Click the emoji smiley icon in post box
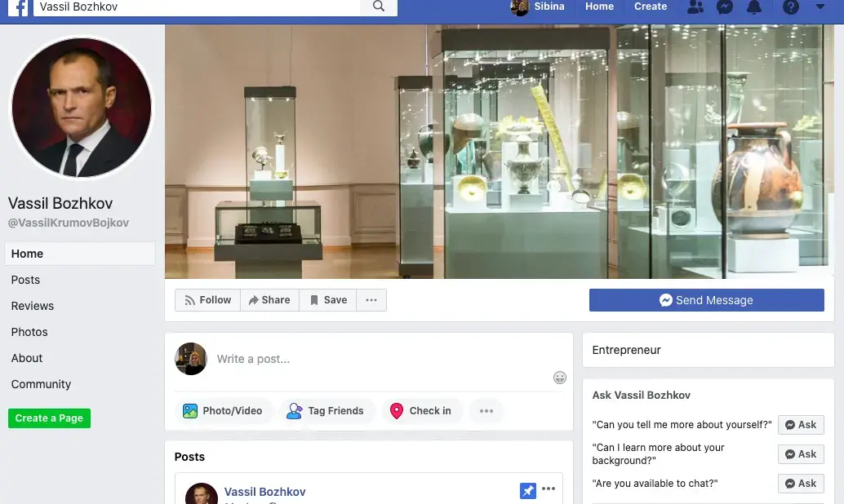 pyautogui.click(x=560, y=378)
